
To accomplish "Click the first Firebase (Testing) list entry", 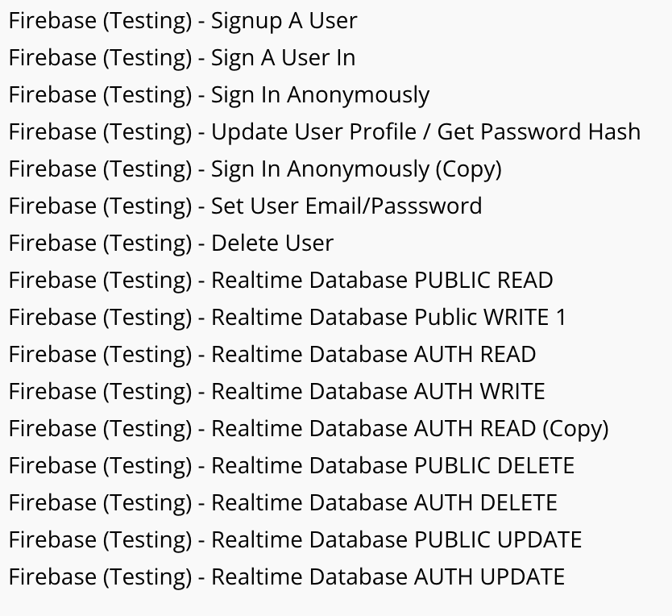I will tap(183, 21).
